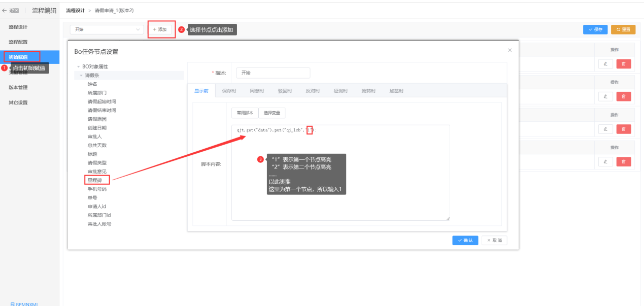Click the red delete icon in last row
The height and width of the screenshot is (306, 644).
pyautogui.click(x=623, y=161)
